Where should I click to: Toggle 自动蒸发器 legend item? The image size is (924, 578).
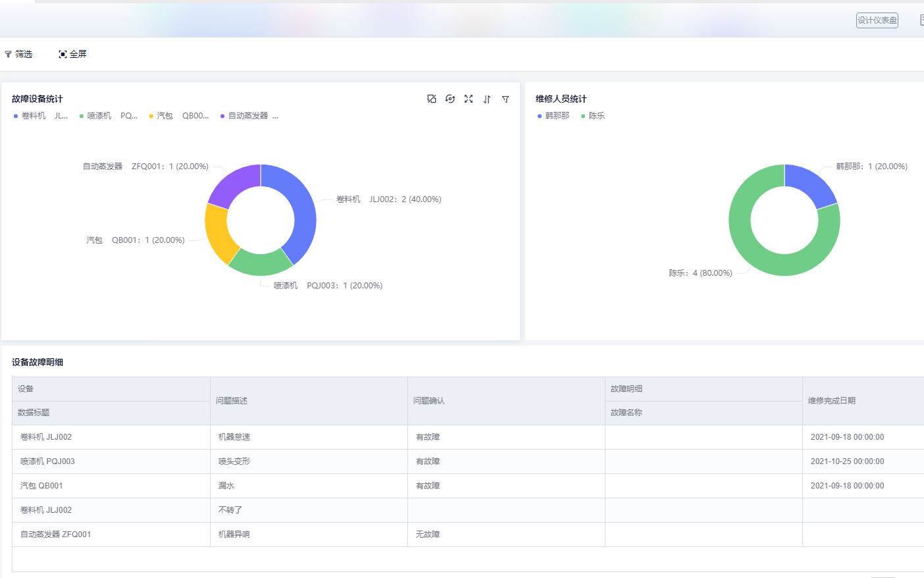(249, 116)
